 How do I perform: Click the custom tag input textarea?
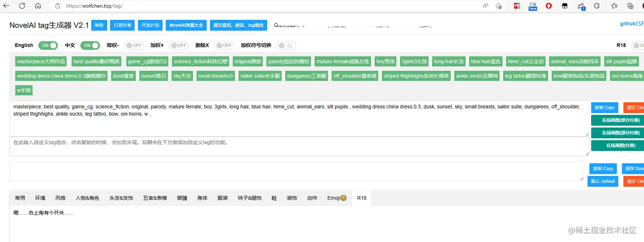click(x=299, y=146)
